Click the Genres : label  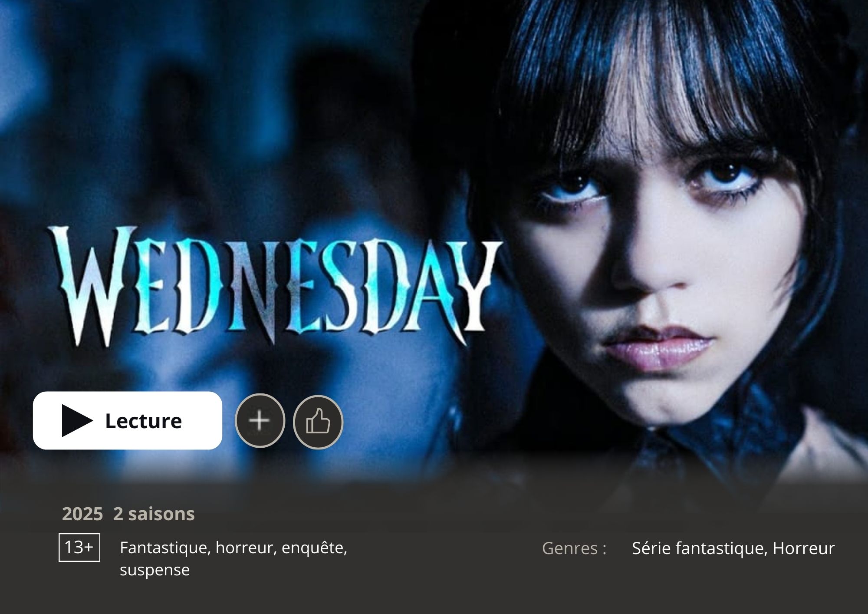pyautogui.click(x=574, y=548)
